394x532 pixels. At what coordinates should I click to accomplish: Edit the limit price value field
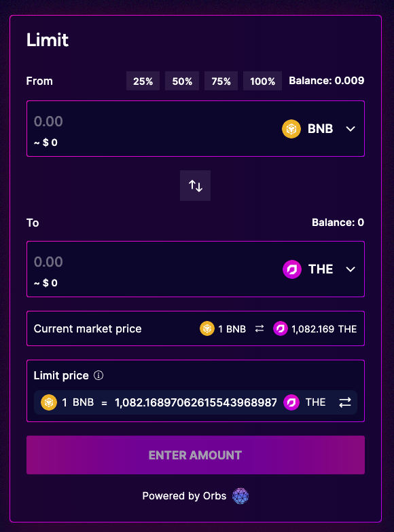click(196, 402)
